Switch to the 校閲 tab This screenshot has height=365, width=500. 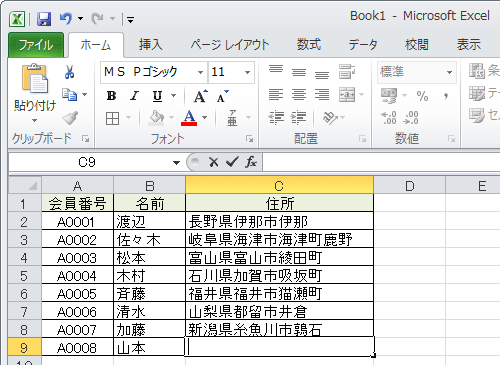(417, 45)
